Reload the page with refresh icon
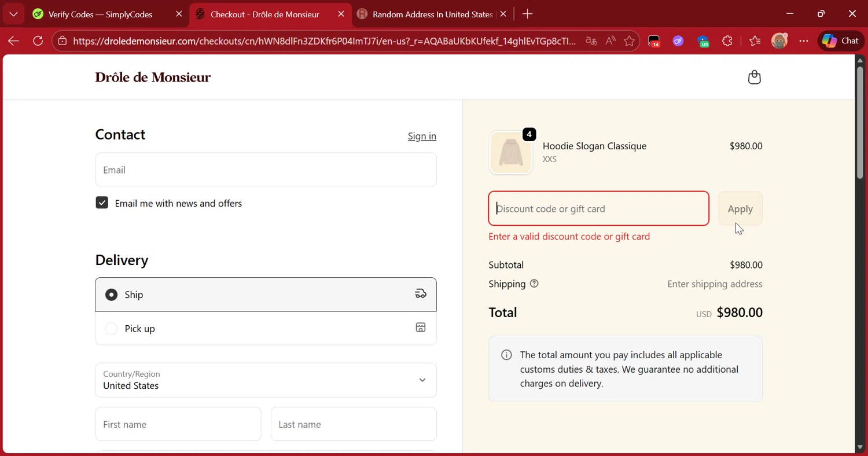Viewport: 868px width, 456px height. tap(38, 41)
